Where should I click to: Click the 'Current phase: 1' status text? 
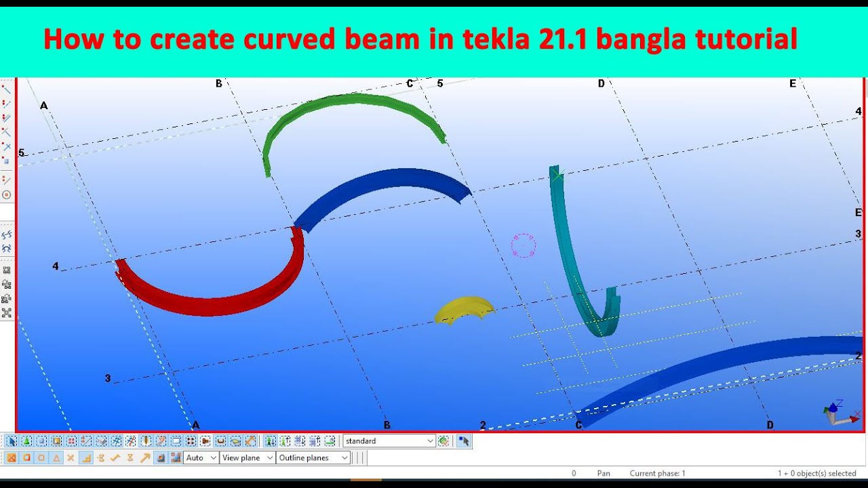pyautogui.click(x=657, y=473)
